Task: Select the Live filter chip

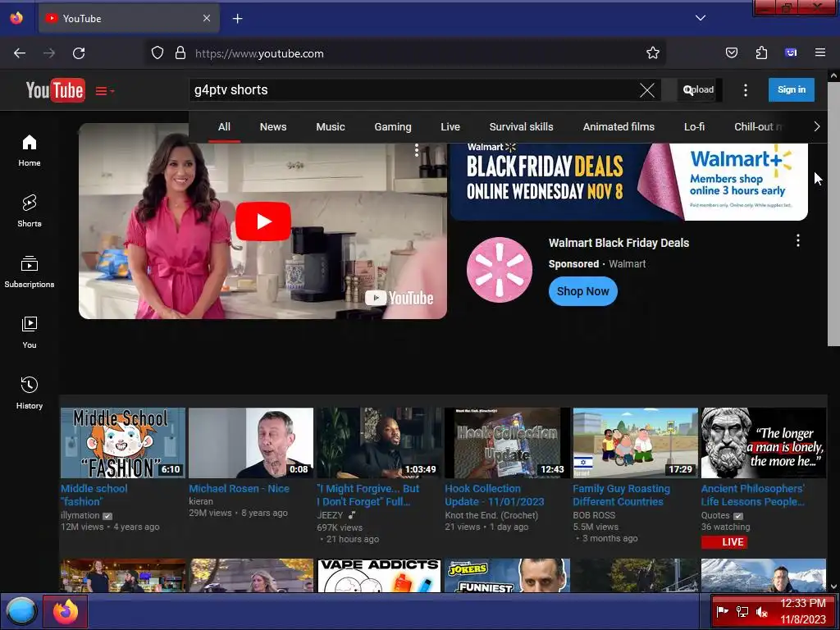Action: [450, 127]
